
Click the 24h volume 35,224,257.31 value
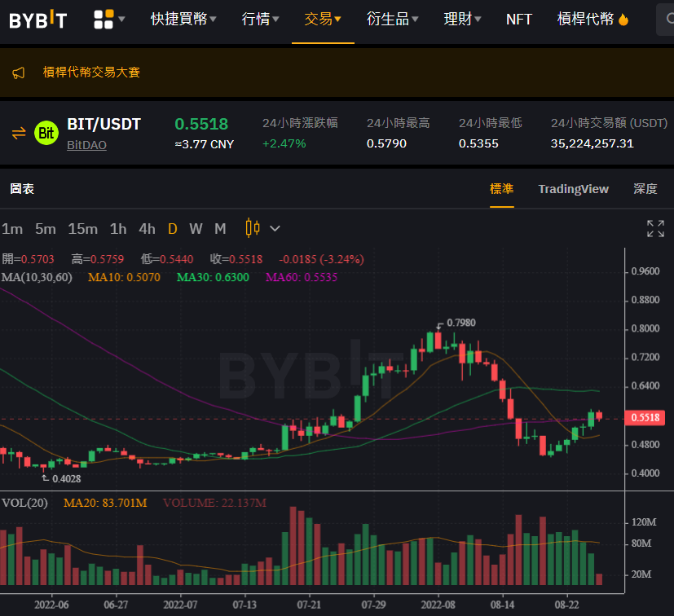point(592,143)
